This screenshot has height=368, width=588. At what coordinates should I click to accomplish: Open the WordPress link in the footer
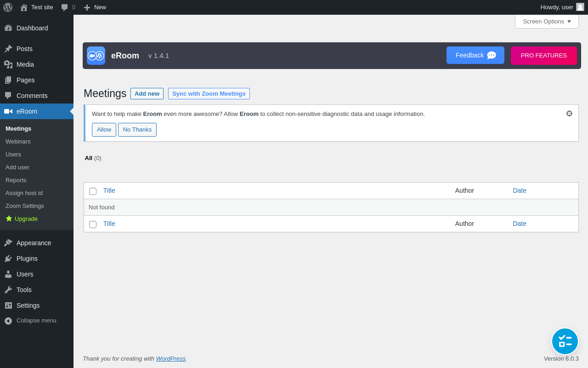point(171,359)
